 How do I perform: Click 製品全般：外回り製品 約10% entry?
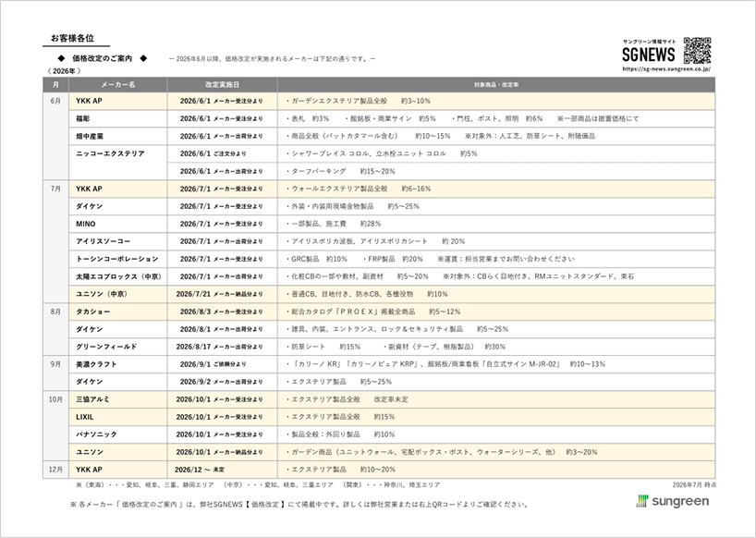point(340,434)
